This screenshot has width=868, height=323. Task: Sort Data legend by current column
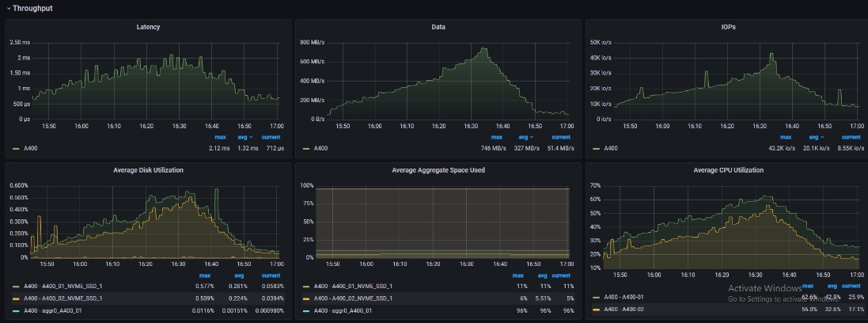[x=561, y=137]
